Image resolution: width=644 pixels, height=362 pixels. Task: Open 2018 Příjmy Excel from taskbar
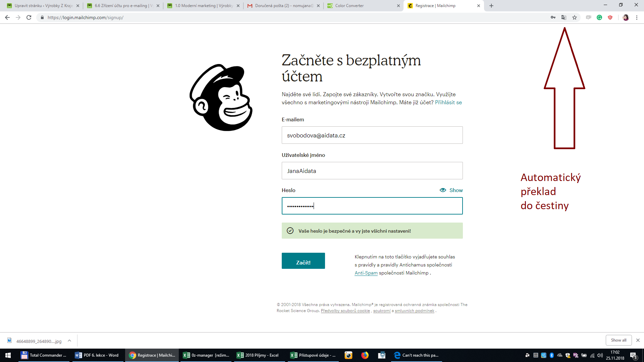[x=259, y=355]
